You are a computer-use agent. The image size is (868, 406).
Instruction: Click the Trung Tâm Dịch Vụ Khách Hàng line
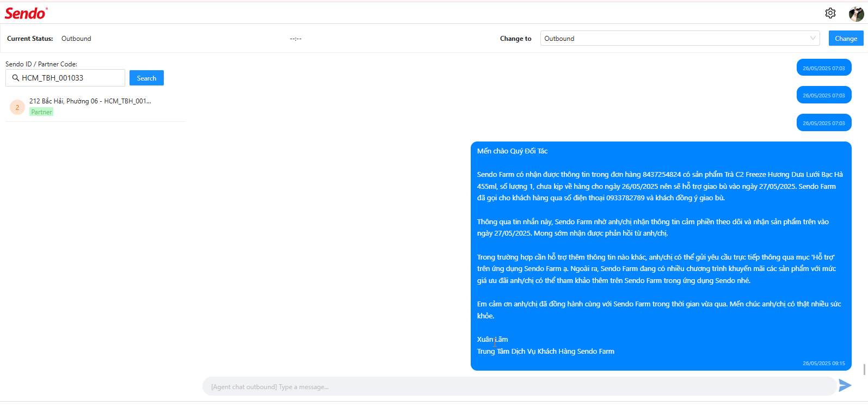coord(546,352)
